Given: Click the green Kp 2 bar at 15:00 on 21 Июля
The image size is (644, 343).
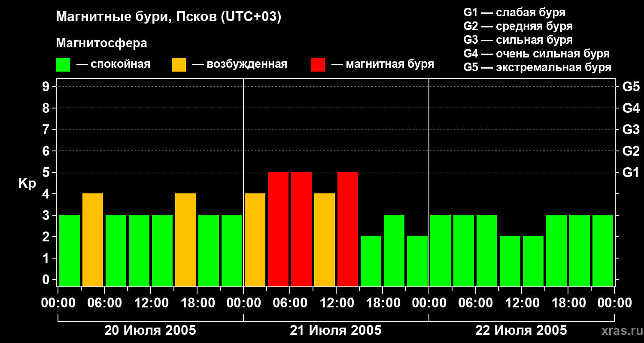Looking at the screenshot, I should coord(371,261).
